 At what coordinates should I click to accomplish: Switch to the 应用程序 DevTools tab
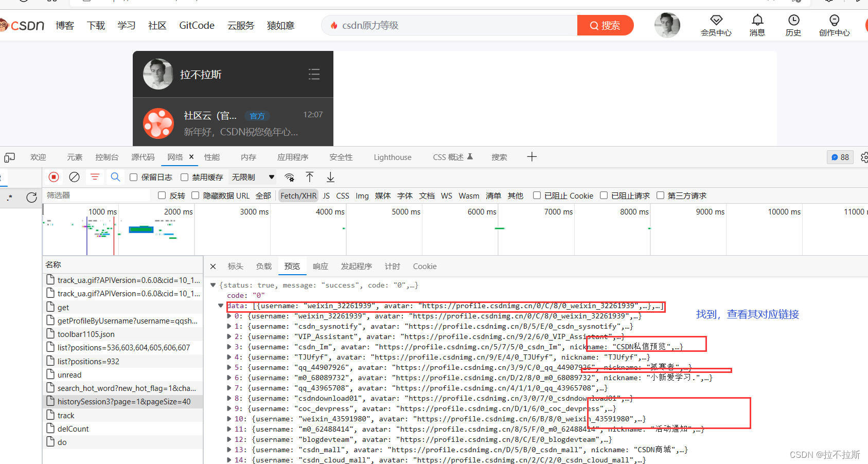[x=293, y=157]
